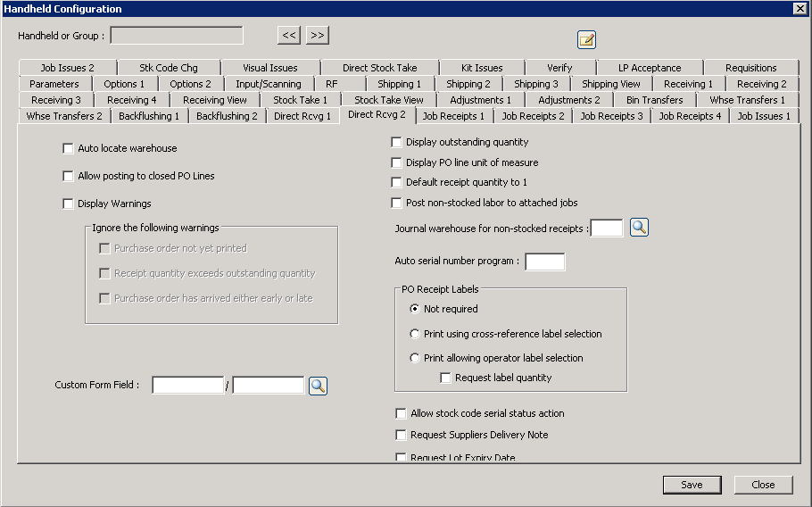812x507 pixels.
Task: Click the edit note icon at top
Action: tap(586, 39)
